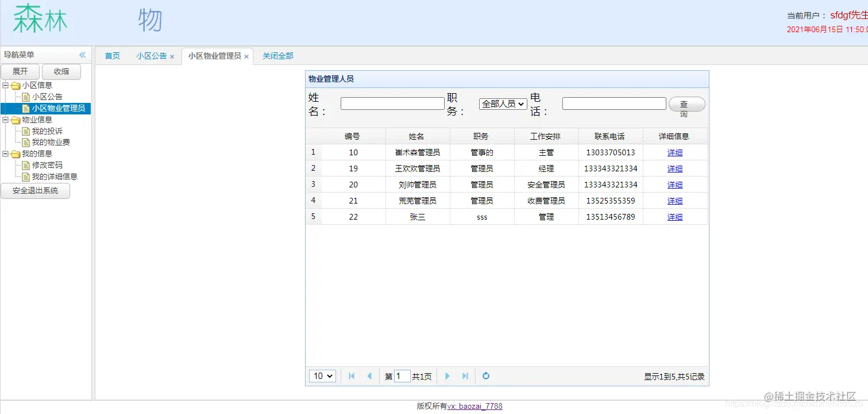Close the 小区公告 tab with its x icon

coord(172,56)
